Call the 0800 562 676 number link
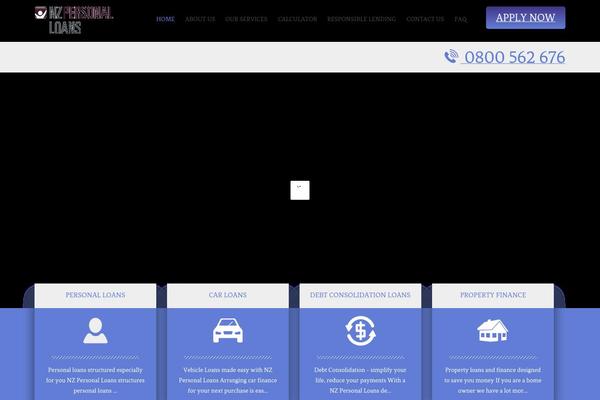This screenshot has height=400, width=600. pos(514,57)
